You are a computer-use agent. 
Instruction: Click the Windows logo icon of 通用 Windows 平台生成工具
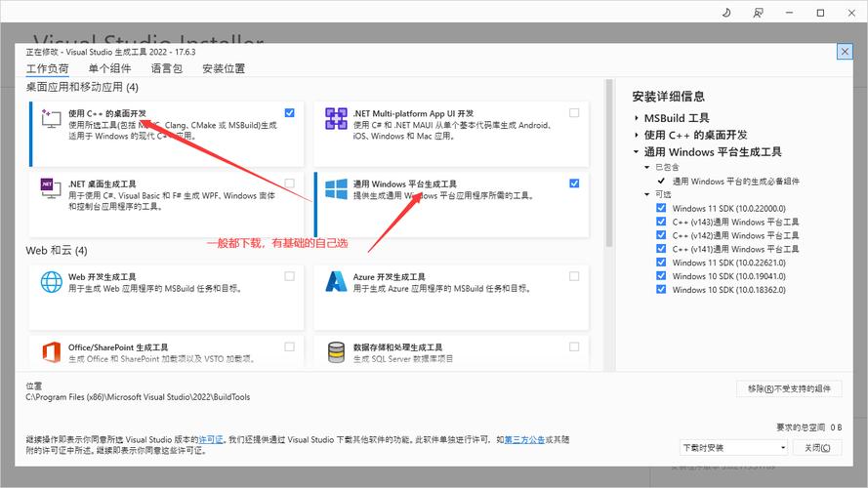[336, 188]
